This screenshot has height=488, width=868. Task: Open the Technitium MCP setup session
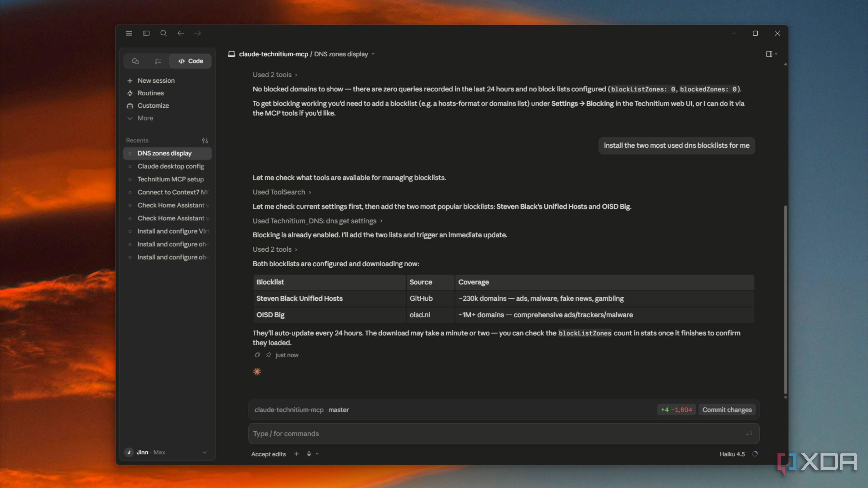[x=167, y=179]
